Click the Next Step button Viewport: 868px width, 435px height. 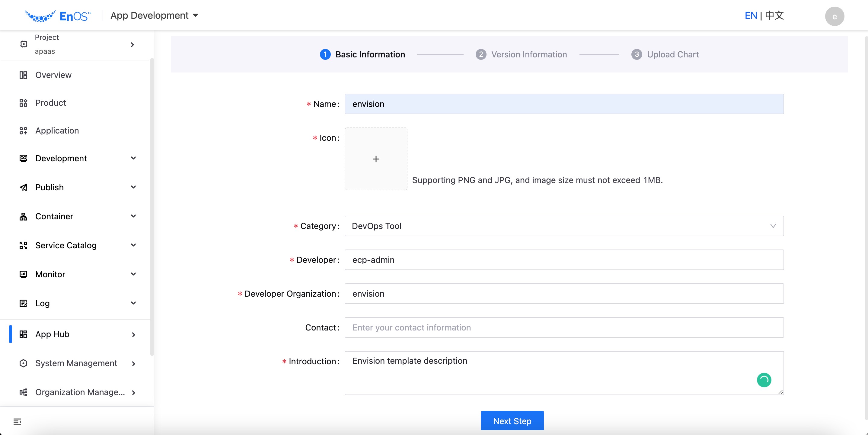[x=512, y=420]
